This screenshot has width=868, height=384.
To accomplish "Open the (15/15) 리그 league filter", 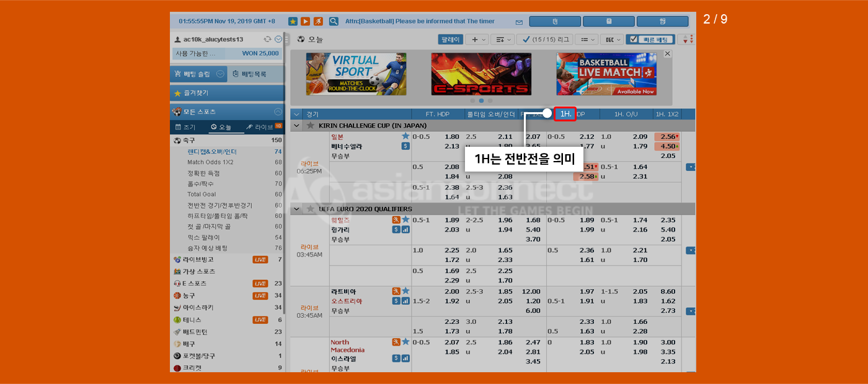I will coord(544,39).
